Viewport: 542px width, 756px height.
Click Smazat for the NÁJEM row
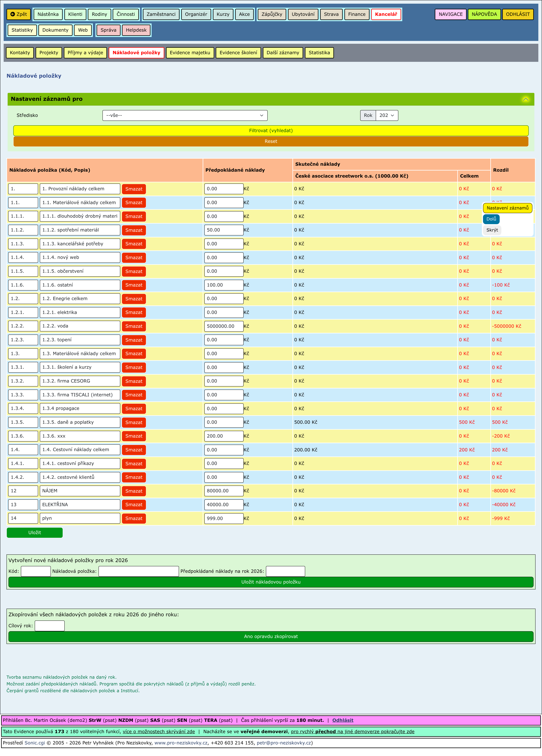click(134, 491)
